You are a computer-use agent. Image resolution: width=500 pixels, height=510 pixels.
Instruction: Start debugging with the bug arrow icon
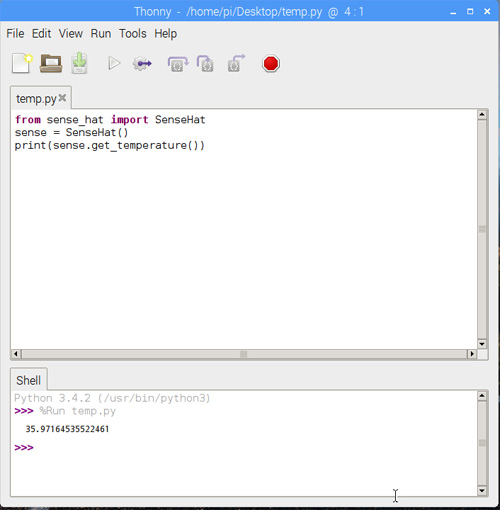(142, 63)
